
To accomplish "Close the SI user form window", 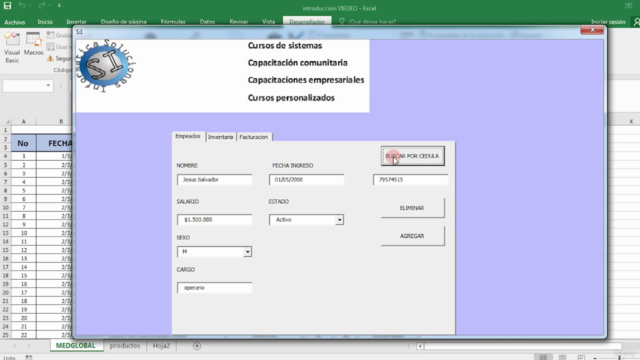I will click(592, 30).
